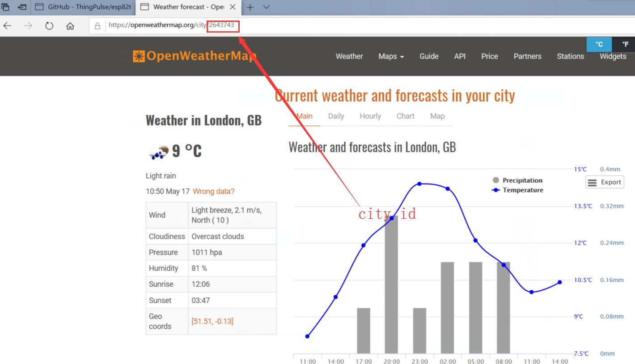This screenshot has width=635, height=364.
Task: Open the browser home page
Action: tap(70, 26)
